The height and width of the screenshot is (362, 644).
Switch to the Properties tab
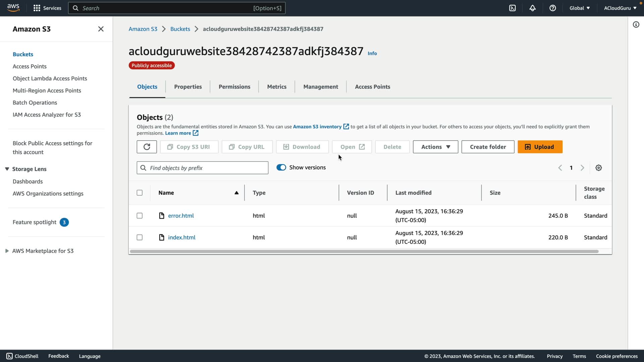[x=187, y=86]
